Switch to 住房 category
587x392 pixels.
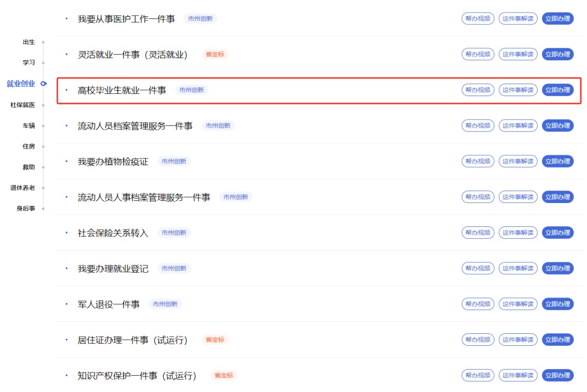pyautogui.click(x=29, y=146)
